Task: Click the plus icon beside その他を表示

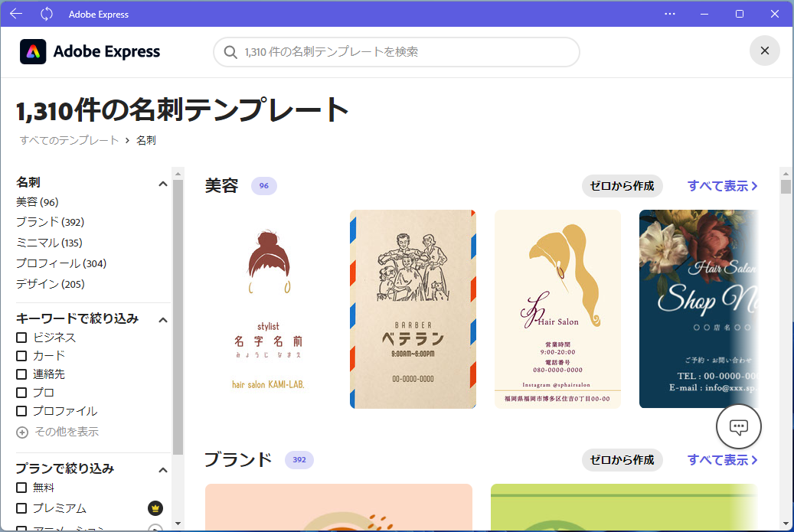Action: [x=22, y=432]
